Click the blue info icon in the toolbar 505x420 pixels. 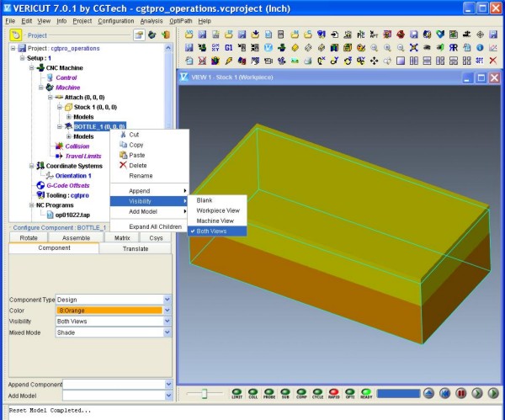point(480,48)
